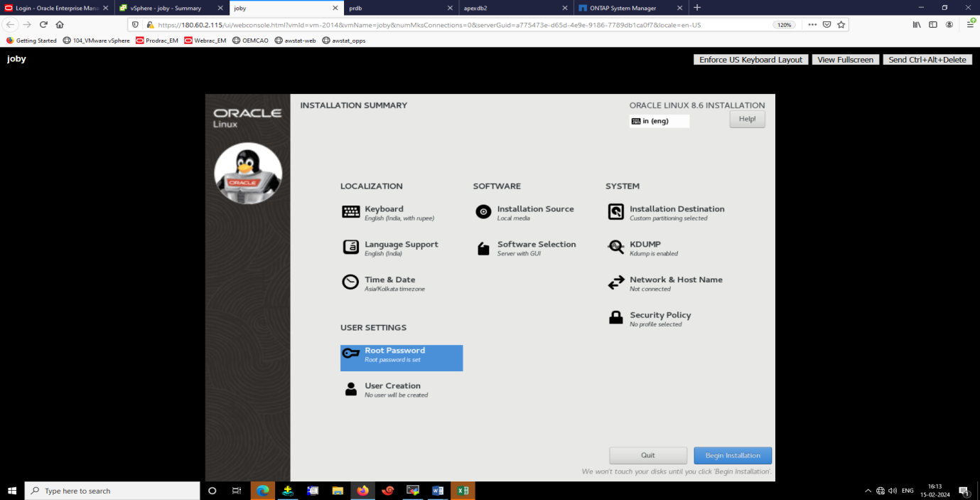Open Keyboard settings via its keyboard icon
Image resolution: width=980 pixels, height=500 pixels.
tap(351, 212)
